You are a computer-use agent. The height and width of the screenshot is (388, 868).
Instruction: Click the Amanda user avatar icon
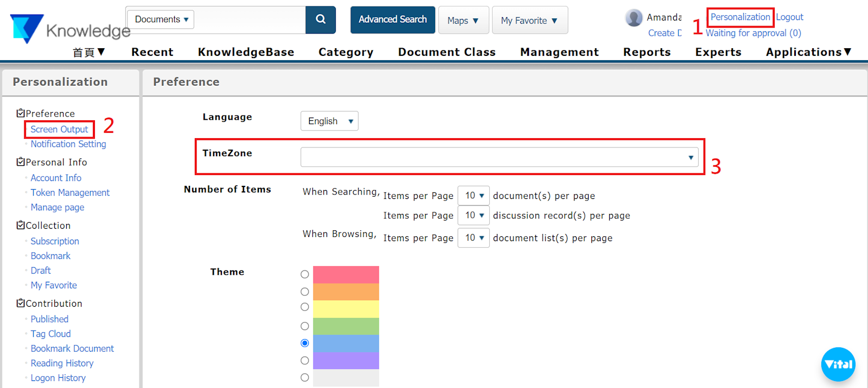click(634, 18)
